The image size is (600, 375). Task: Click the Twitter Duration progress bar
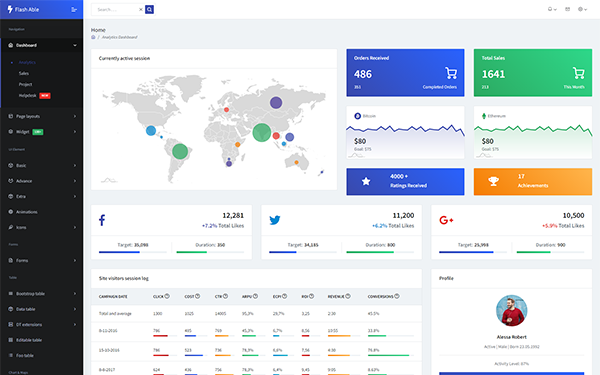click(x=380, y=252)
